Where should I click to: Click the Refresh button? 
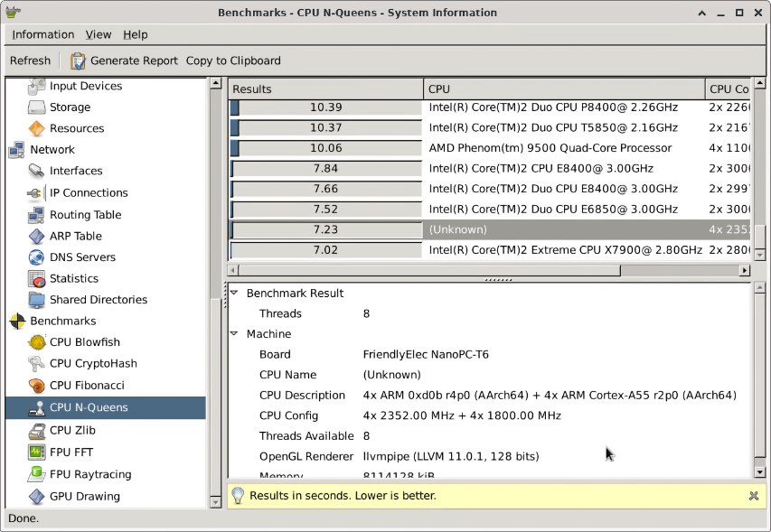pyautogui.click(x=30, y=61)
